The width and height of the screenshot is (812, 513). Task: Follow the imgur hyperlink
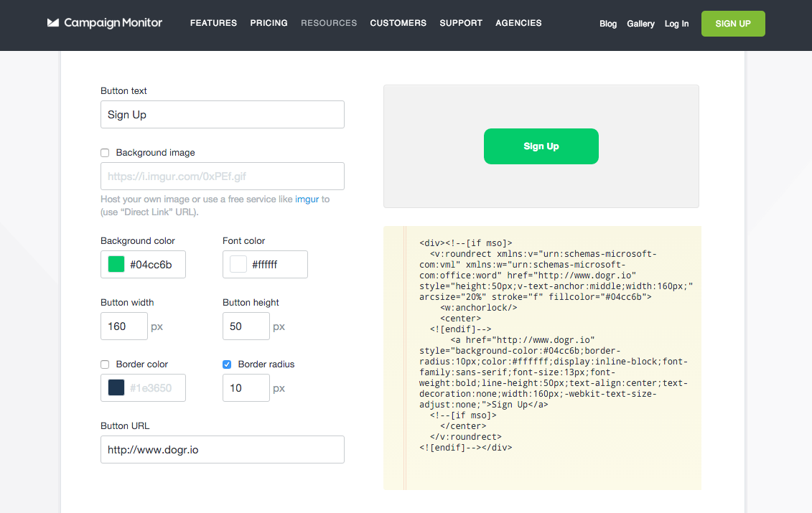click(x=307, y=199)
